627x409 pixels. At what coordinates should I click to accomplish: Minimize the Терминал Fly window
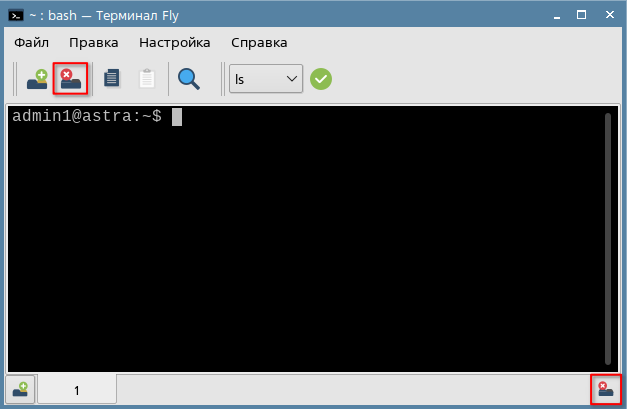(x=557, y=16)
